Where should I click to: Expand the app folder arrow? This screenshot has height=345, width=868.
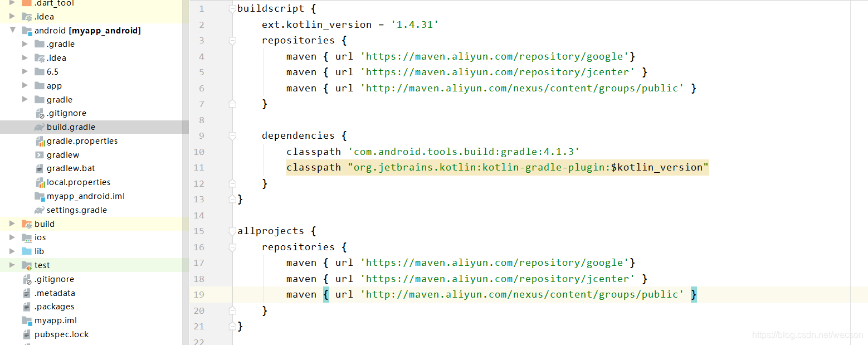click(25, 85)
